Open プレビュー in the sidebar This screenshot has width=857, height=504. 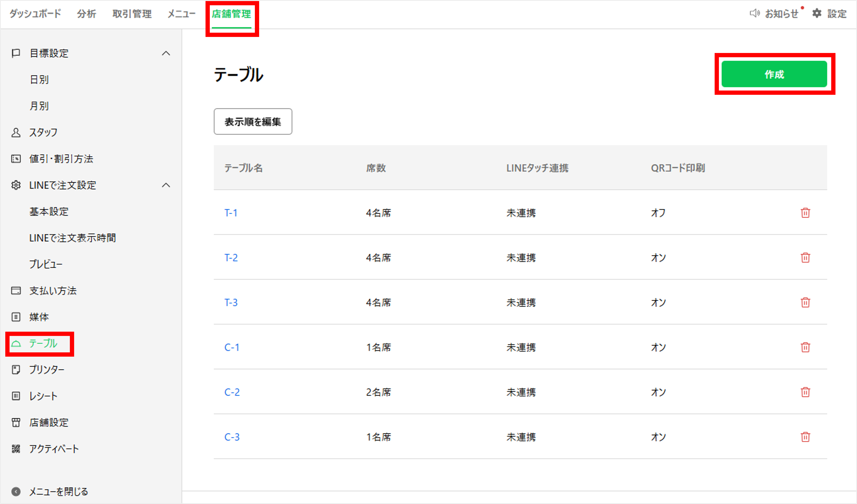46,264
